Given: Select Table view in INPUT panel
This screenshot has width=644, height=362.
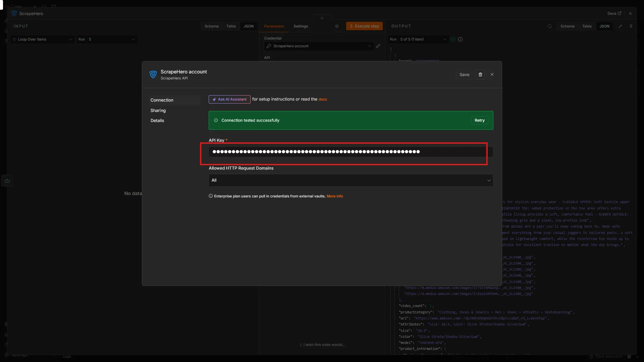Looking at the screenshot, I should click(231, 26).
